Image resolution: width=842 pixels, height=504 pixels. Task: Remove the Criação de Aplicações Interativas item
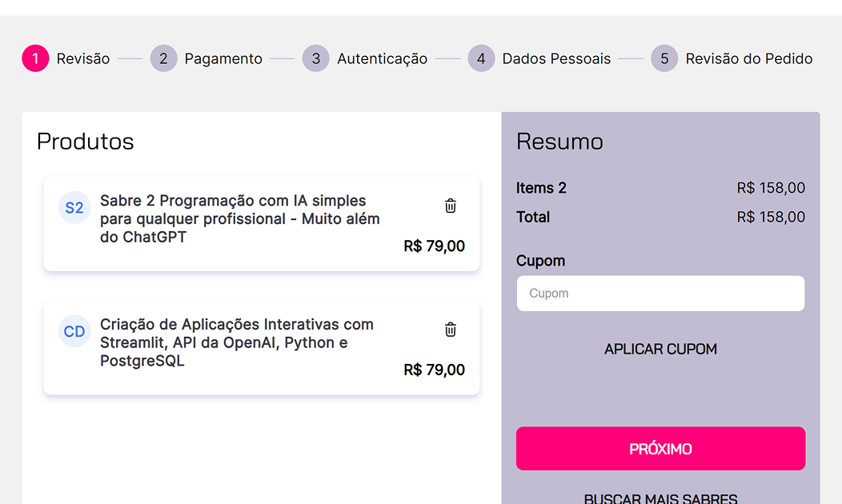tap(451, 330)
